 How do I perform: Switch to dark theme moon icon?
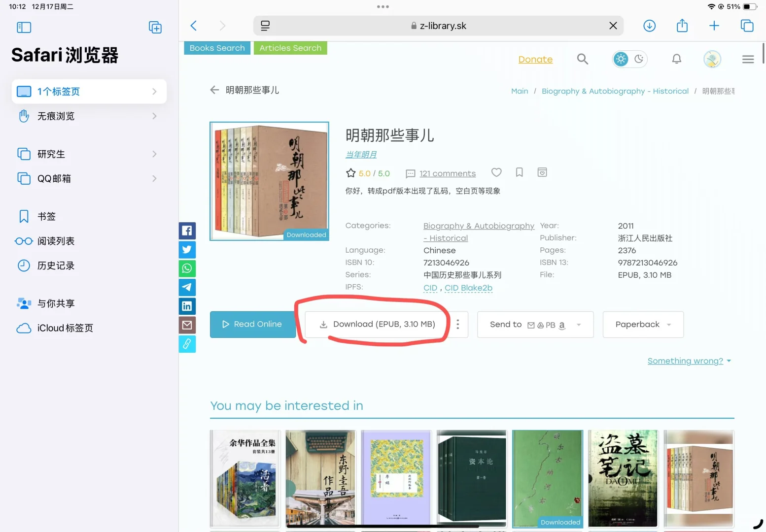pos(639,59)
